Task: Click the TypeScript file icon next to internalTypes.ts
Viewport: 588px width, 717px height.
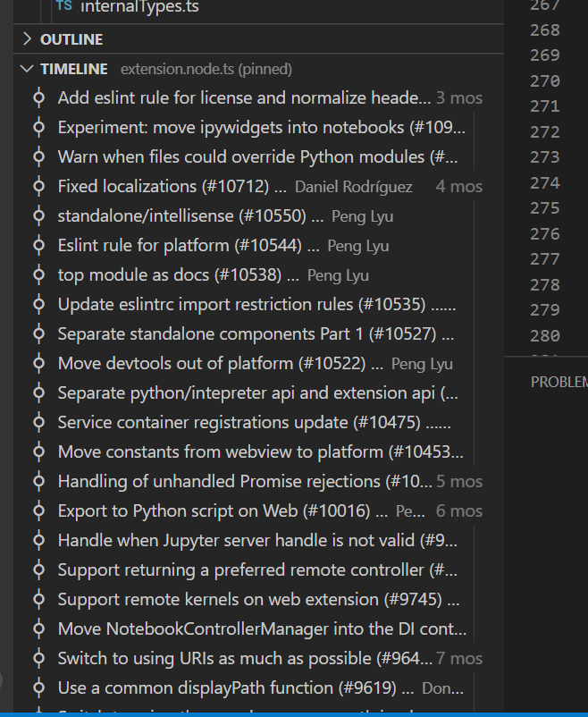Action: 63,7
